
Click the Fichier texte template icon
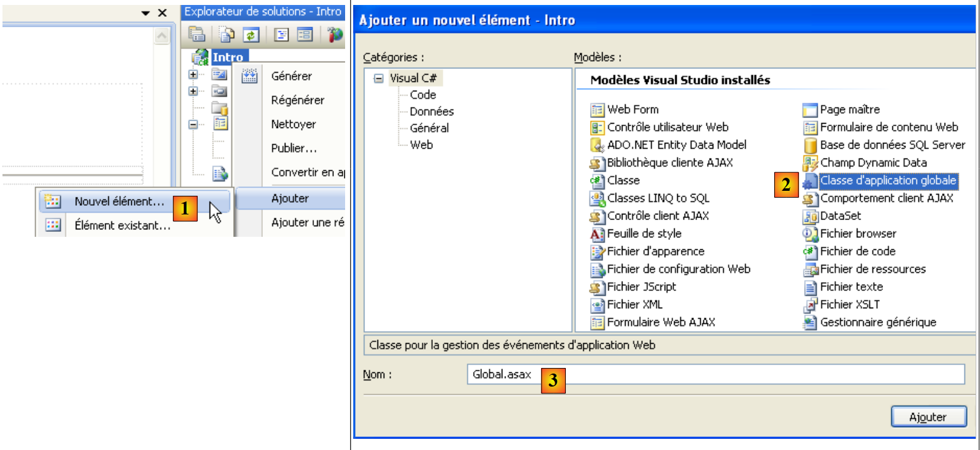point(810,287)
